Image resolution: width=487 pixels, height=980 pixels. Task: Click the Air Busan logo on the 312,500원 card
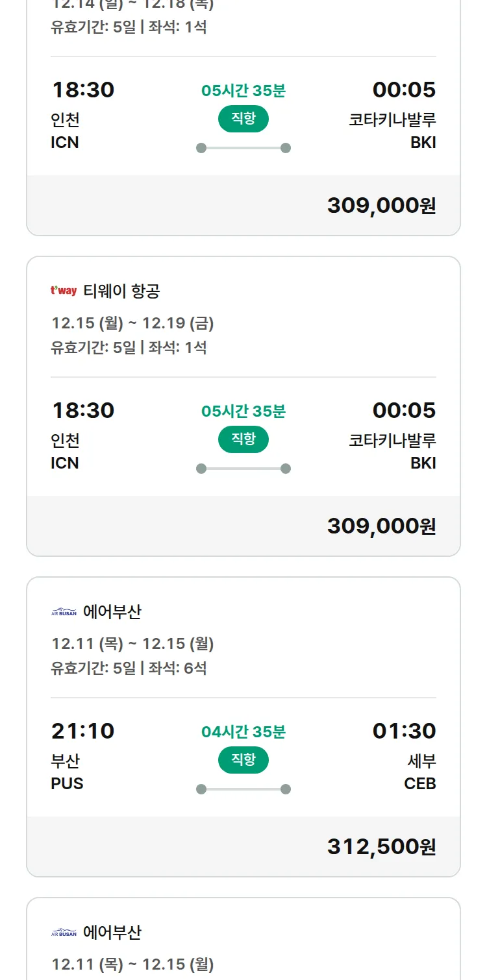point(64,611)
